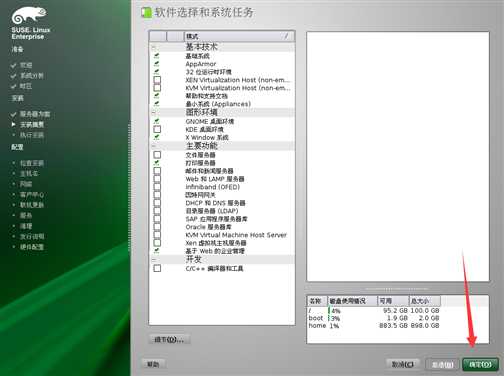The image size is (504, 376).
Task: Click the 硬件配置 sidebar step
Action: (x=32, y=247)
